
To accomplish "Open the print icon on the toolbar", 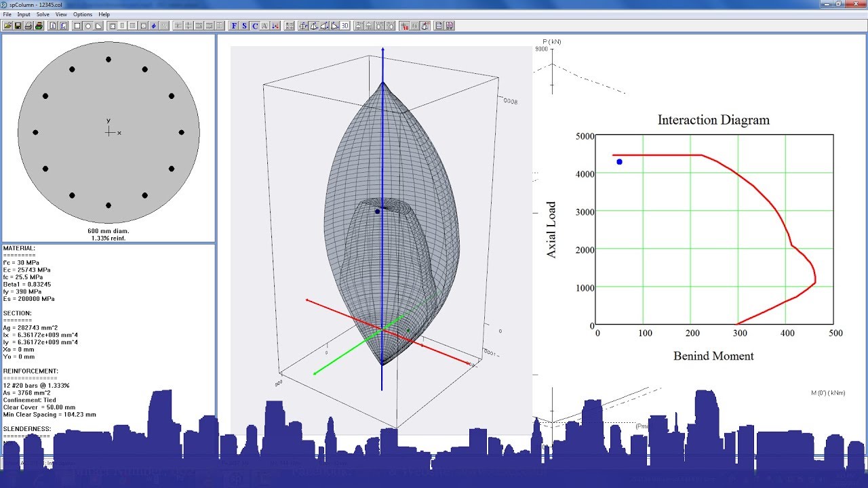I will [28, 26].
